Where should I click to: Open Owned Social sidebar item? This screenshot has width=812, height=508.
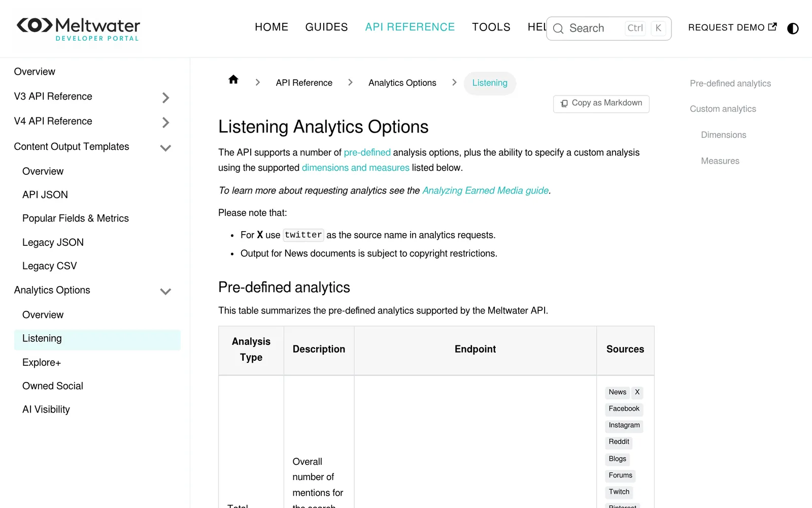53,386
